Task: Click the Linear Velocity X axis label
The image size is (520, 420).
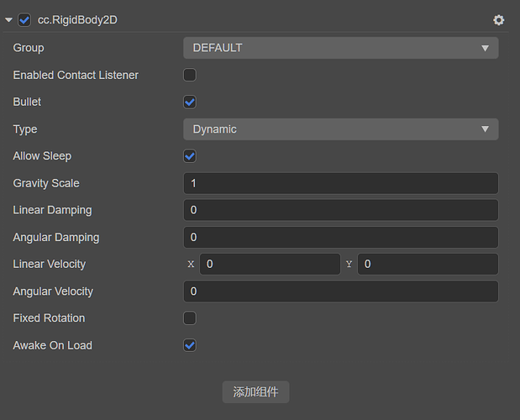Action: tap(191, 265)
